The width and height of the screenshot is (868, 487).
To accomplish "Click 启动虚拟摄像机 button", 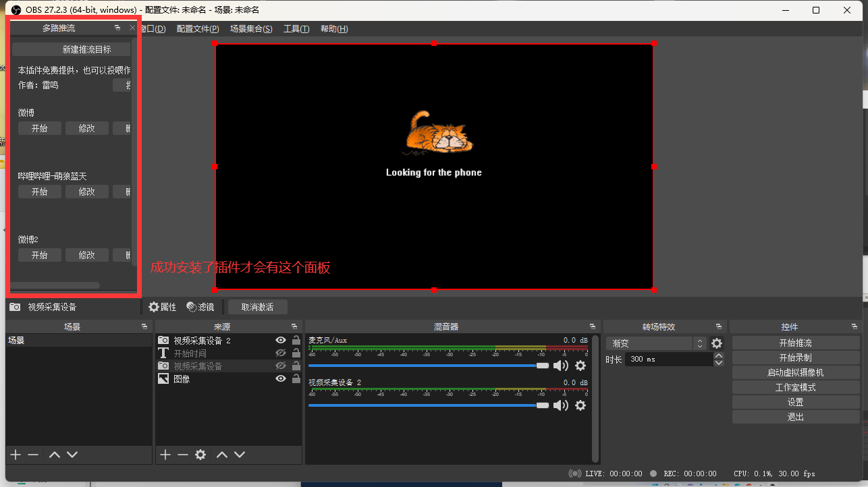I will click(x=796, y=373).
